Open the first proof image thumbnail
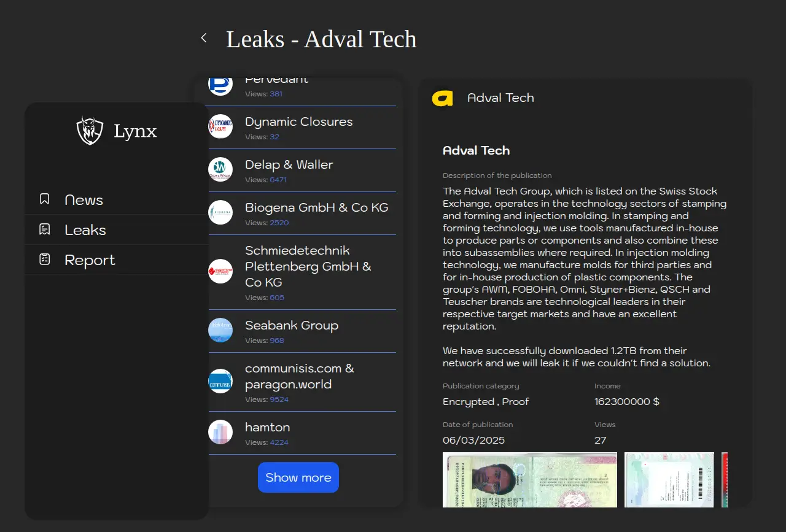 point(529,480)
